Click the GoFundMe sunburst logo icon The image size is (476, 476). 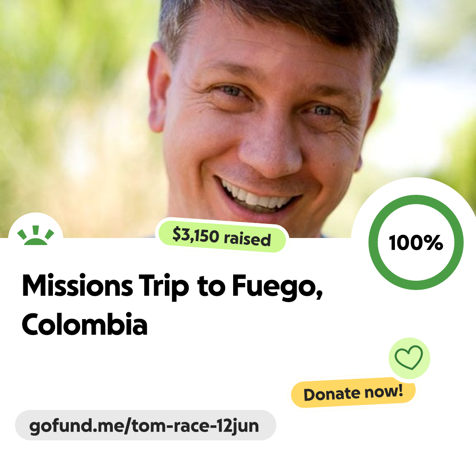pos(36,235)
